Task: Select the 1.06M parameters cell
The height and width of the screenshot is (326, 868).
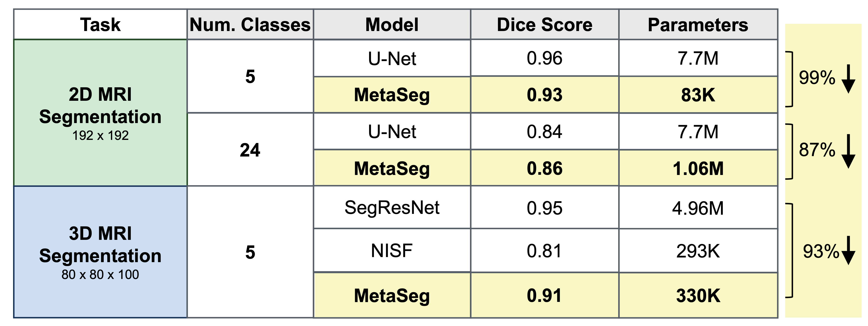Action: (698, 168)
